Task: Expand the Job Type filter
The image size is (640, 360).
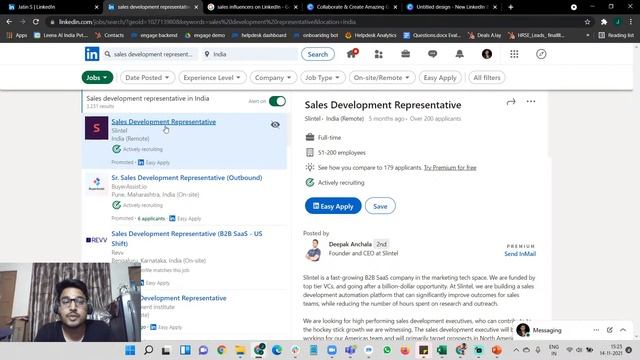Action: coord(322,78)
